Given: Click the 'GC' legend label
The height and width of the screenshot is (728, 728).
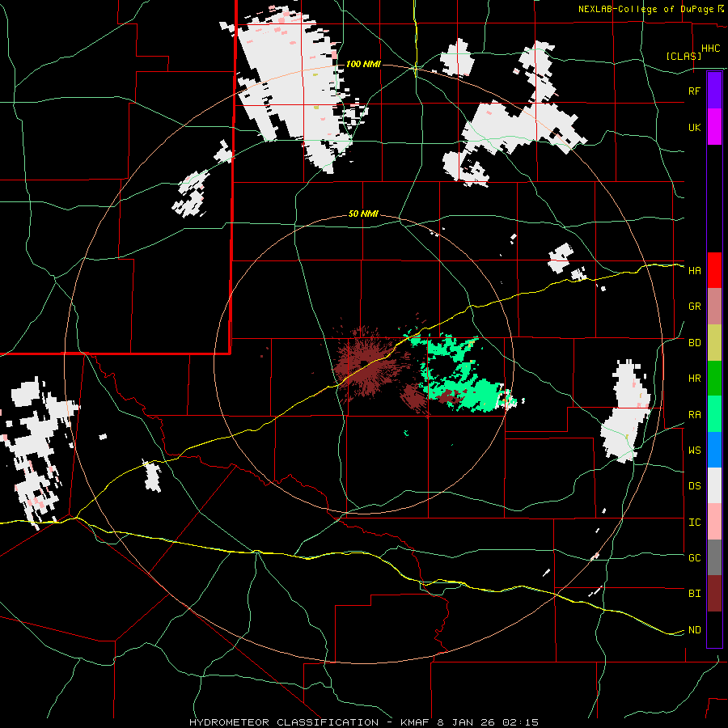Looking at the screenshot, I should click(695, 558).
